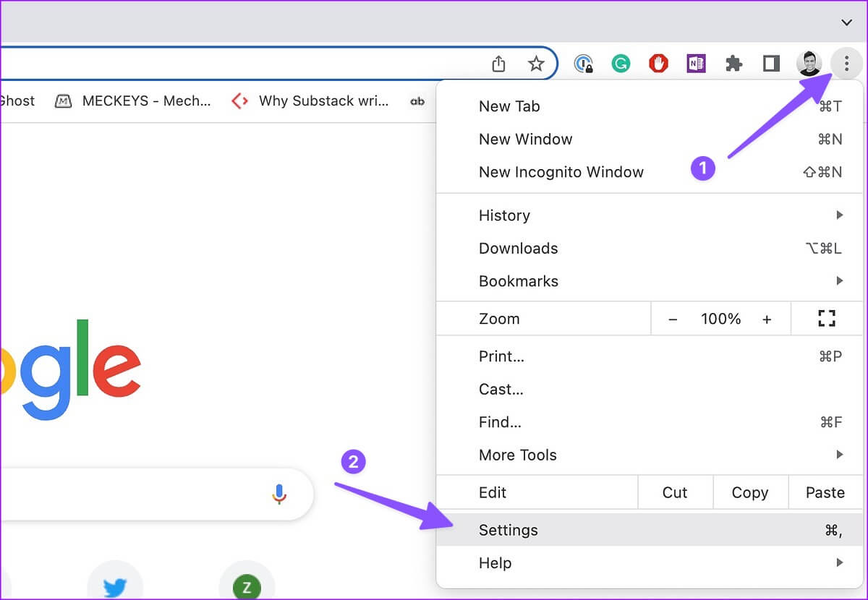Increase zoom with the plus button
The height and width of the screenshot is (600, 868).
pos(767,319)
